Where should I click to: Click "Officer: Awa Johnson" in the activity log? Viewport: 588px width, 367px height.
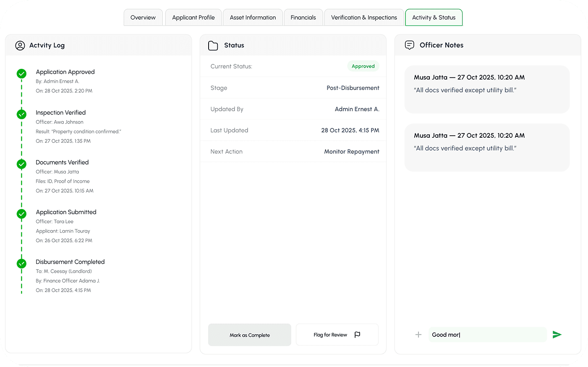coord(60,122)
